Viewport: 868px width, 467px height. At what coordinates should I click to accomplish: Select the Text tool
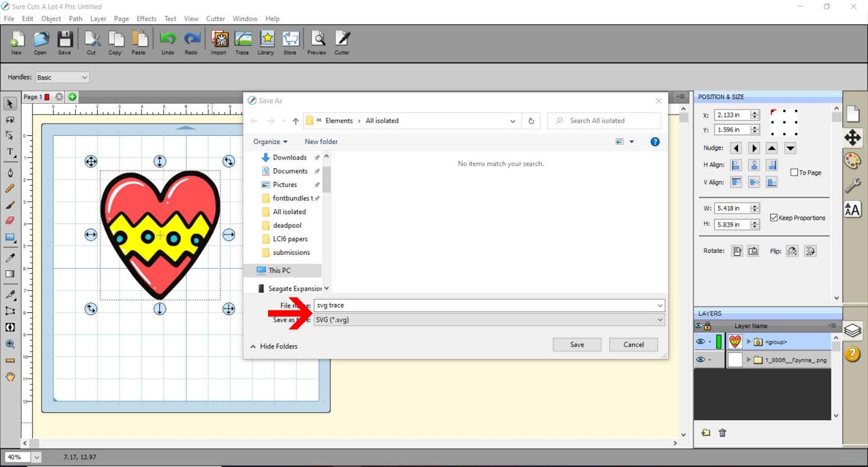pos(10,152)
